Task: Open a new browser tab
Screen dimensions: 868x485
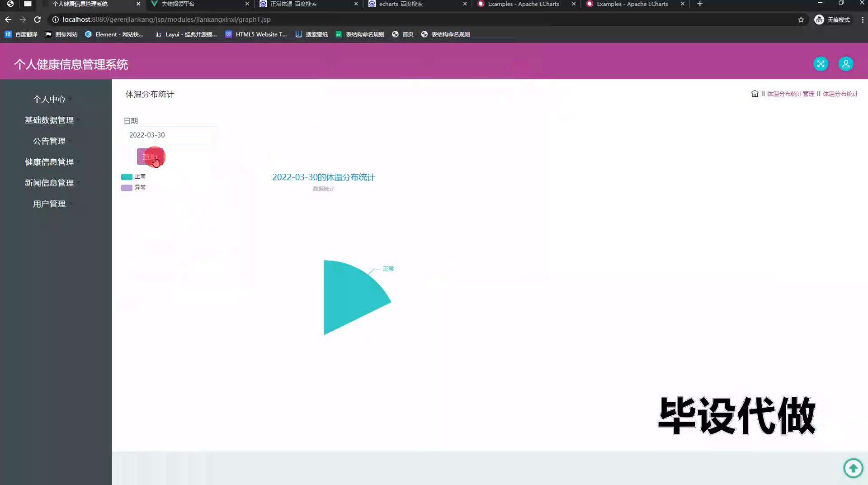Action: [700, 4]
